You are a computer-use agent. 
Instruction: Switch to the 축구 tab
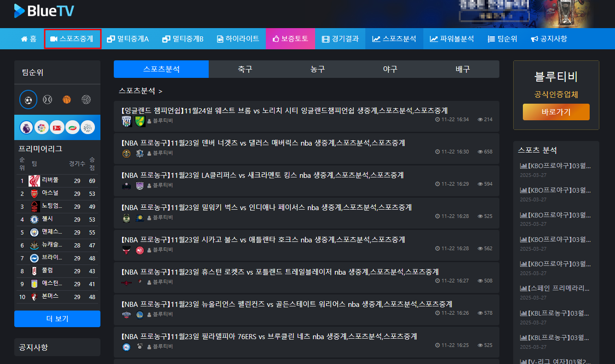coord(245,69)
